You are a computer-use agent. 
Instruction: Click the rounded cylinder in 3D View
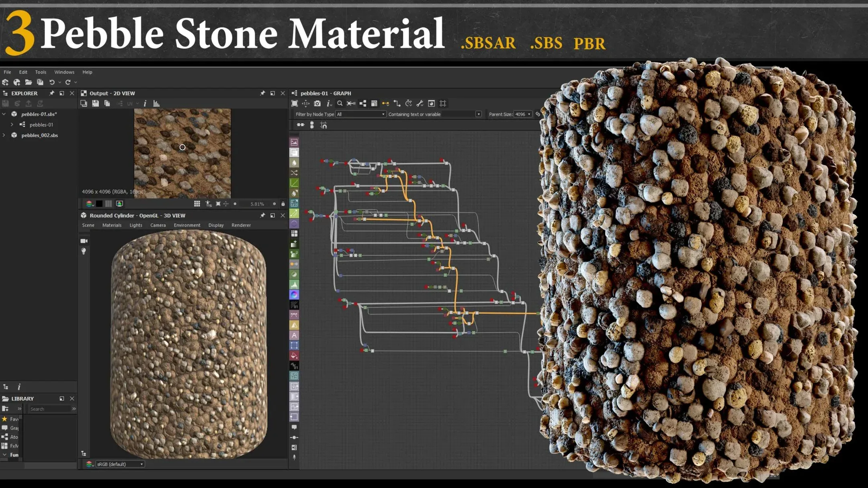click(188, 345)
